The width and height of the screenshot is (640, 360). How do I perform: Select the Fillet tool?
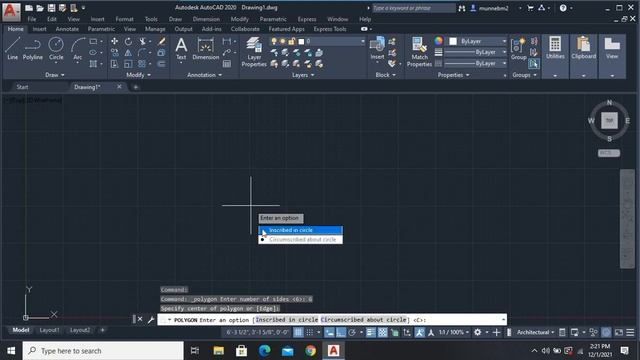[x=142, y=52]
